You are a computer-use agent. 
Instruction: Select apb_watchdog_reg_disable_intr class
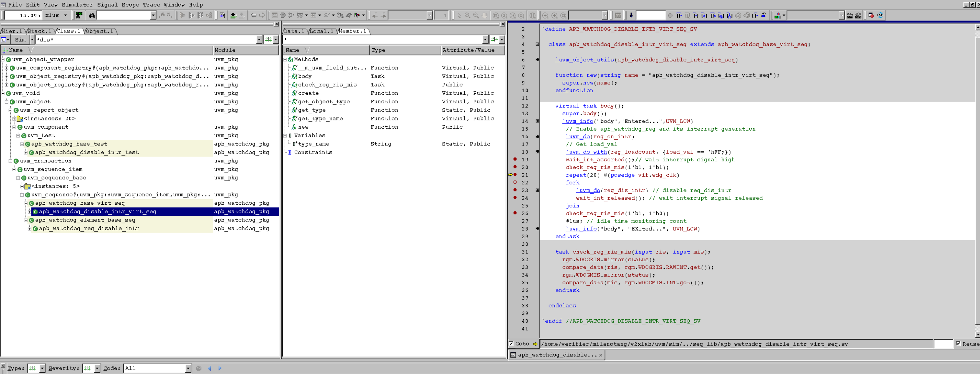89,229
